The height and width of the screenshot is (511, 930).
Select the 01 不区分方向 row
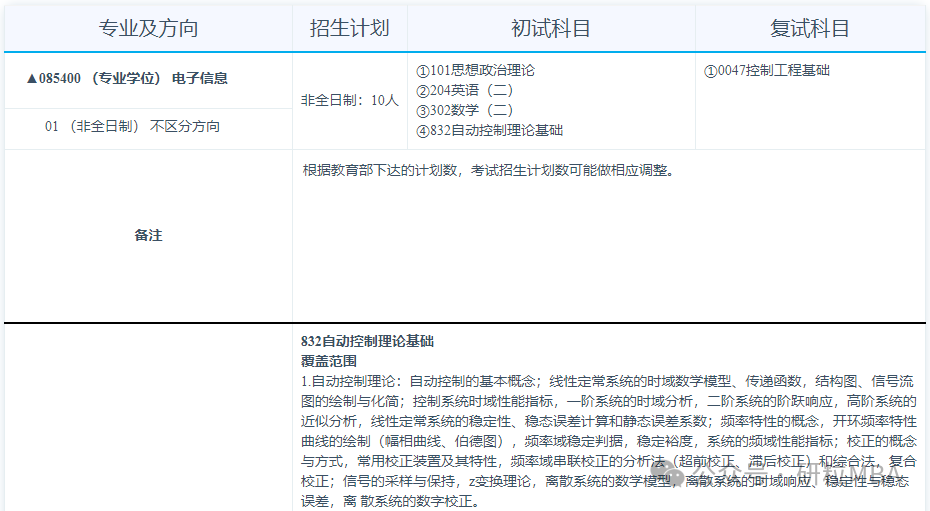click(133, 127)
